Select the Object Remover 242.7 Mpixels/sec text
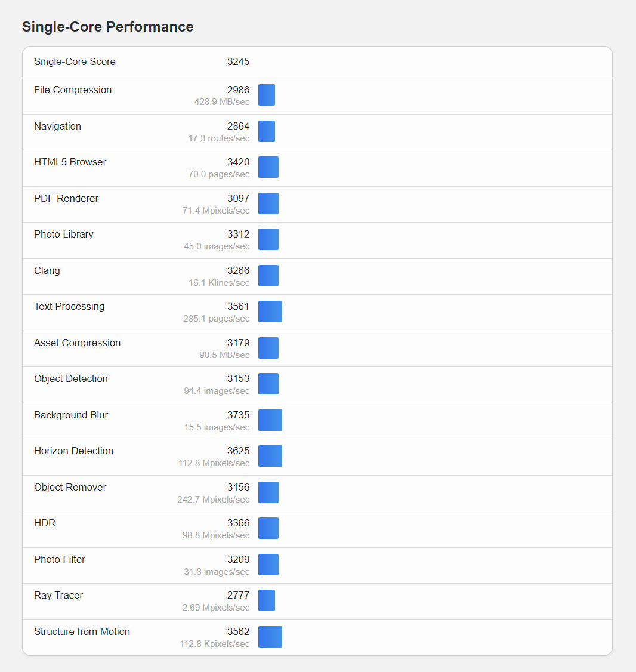The width and height of the screenshot is (636, 672). pyautogui.click(x=213, y=500)
